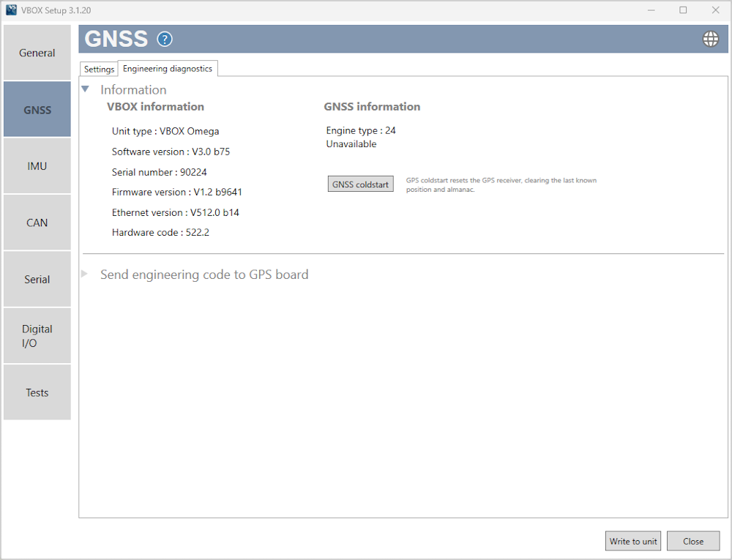Click Ethernet version : V512.0 b14 text

coord(176,213)
